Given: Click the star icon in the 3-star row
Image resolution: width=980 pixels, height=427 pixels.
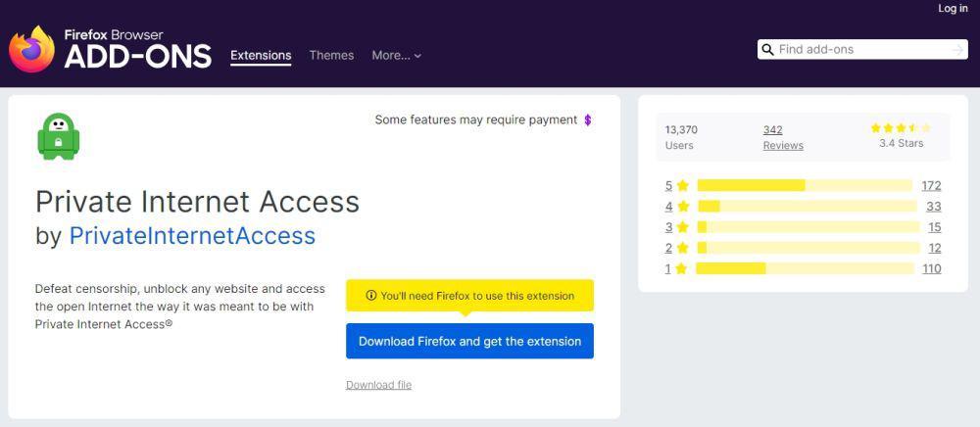Looking at the screenshot, I should (x=682, y=226).
